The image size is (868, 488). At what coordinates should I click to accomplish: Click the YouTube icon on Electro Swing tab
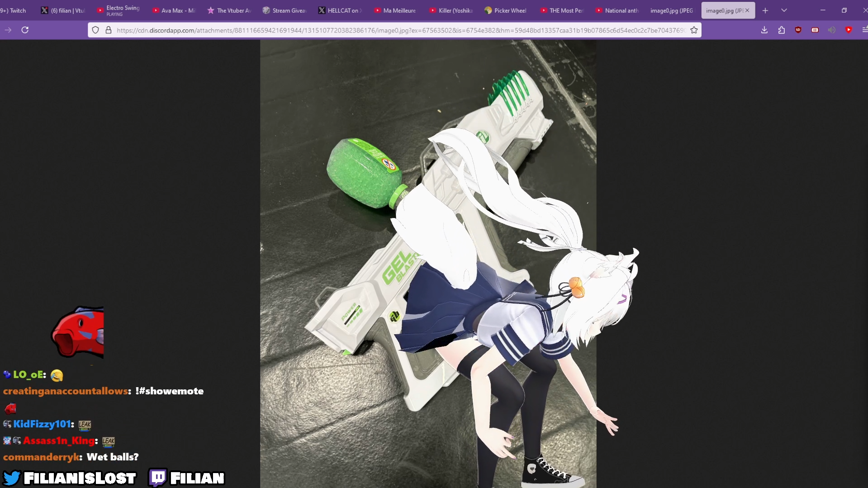(100, 10)
